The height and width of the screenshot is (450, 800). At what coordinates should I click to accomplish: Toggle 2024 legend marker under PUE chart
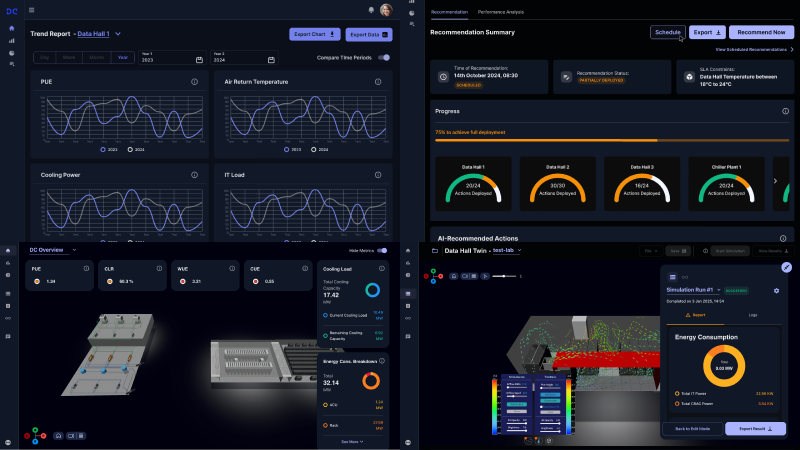click(x=130, y=149)
